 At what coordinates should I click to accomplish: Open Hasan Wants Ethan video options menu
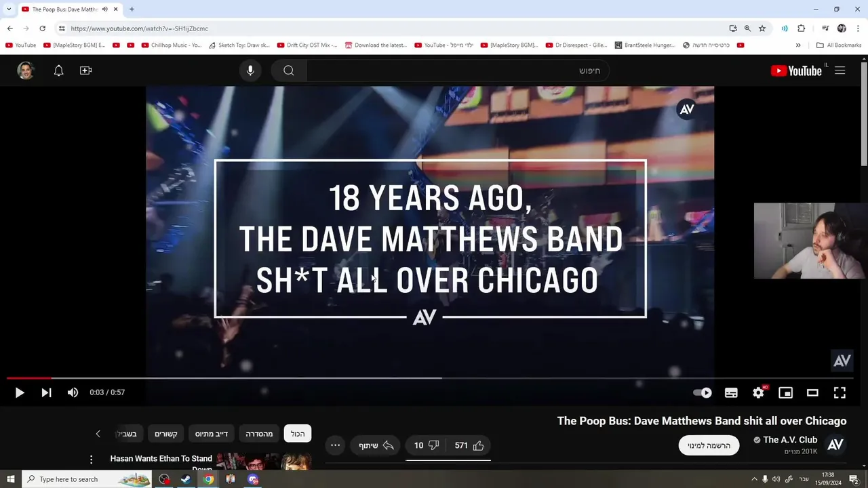pos(91,460)
